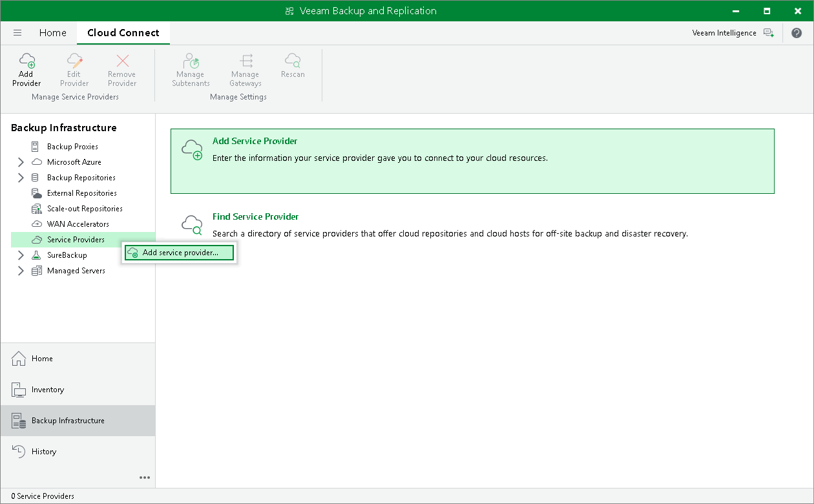The image size is (814, 504).
Task: Select Microsoft Azure in the tree
Action: (74, 162)
